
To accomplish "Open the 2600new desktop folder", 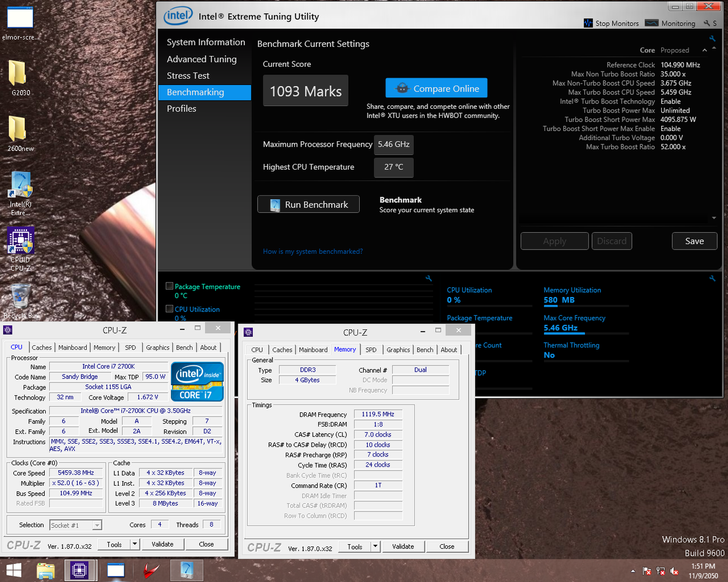I will click(20, 134).
